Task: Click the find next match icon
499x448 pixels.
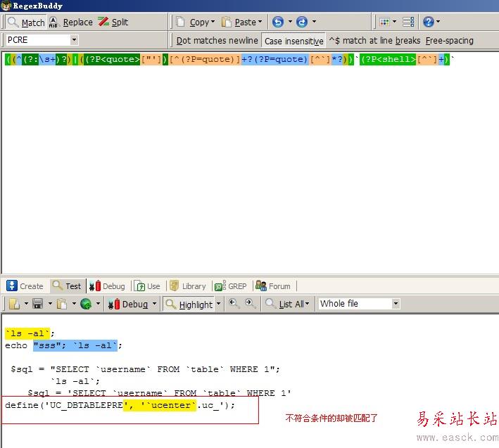Action: [251, 303]
